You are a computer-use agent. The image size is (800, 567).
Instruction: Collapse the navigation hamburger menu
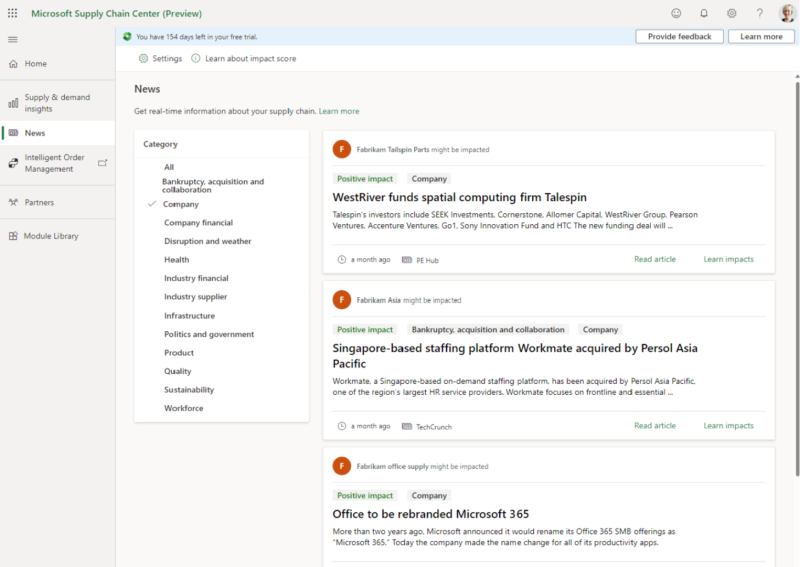click(13, 39)
